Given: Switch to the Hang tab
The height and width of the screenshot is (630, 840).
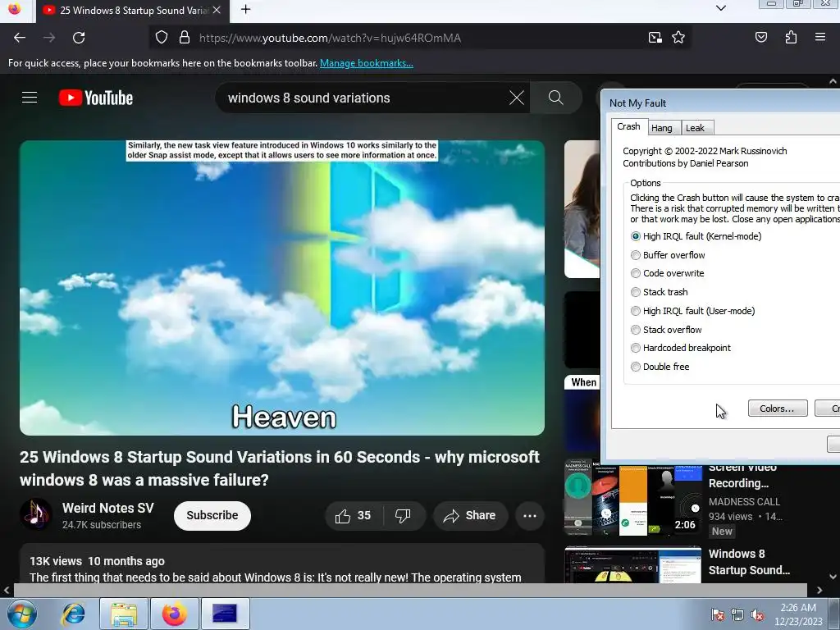Looking at the screenshot, I should click(662, 127).
